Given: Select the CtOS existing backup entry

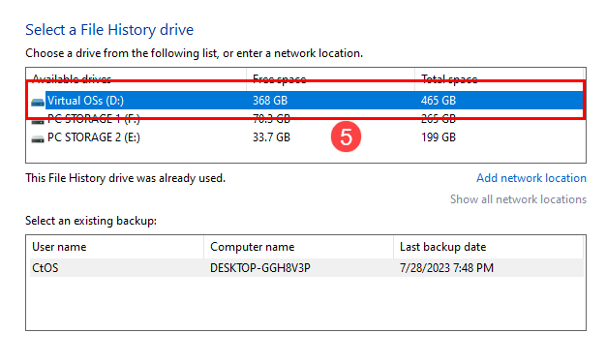Looking at the screenshot, I should coord(307,268).
